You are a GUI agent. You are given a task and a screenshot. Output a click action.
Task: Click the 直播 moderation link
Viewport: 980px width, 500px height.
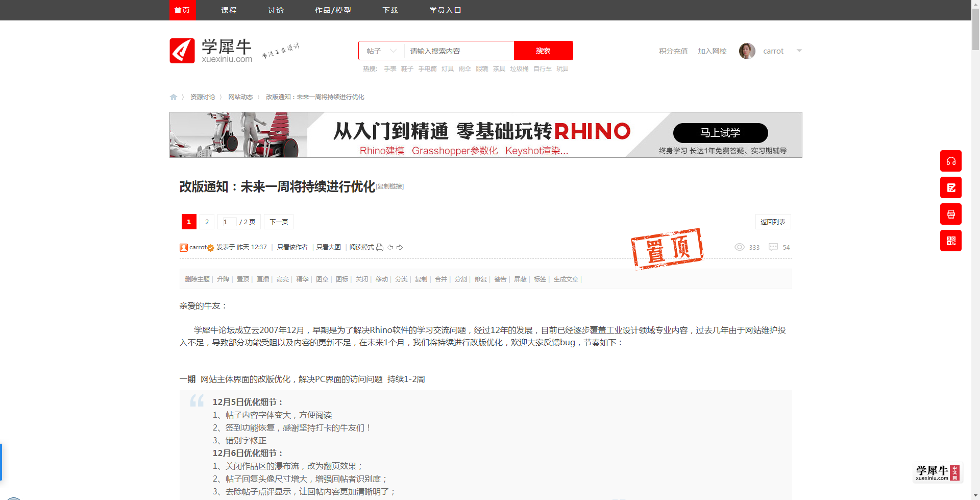click(263, 279)
